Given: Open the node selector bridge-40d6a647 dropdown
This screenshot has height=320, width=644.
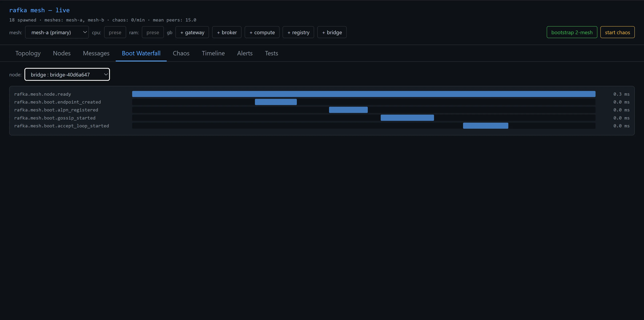Looking at the screenshot, I should coord(67,75).
